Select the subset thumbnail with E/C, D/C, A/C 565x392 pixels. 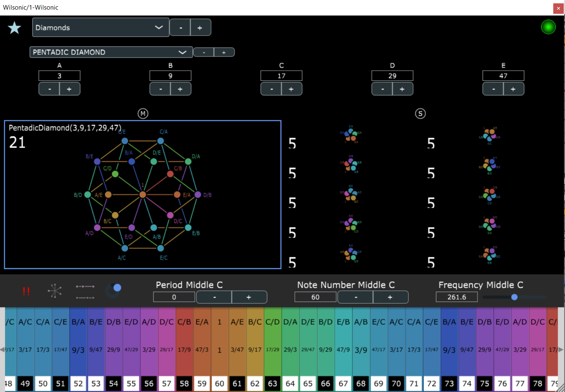(351, 194)
